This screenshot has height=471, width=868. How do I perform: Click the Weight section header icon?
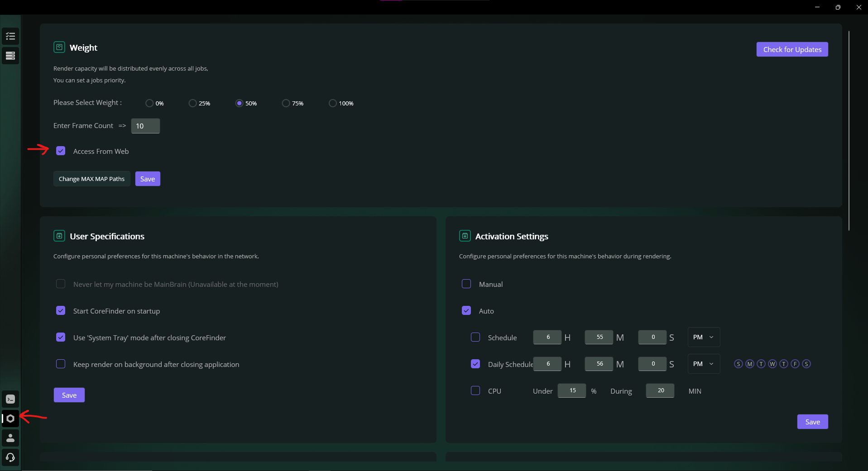click(59, 47)
